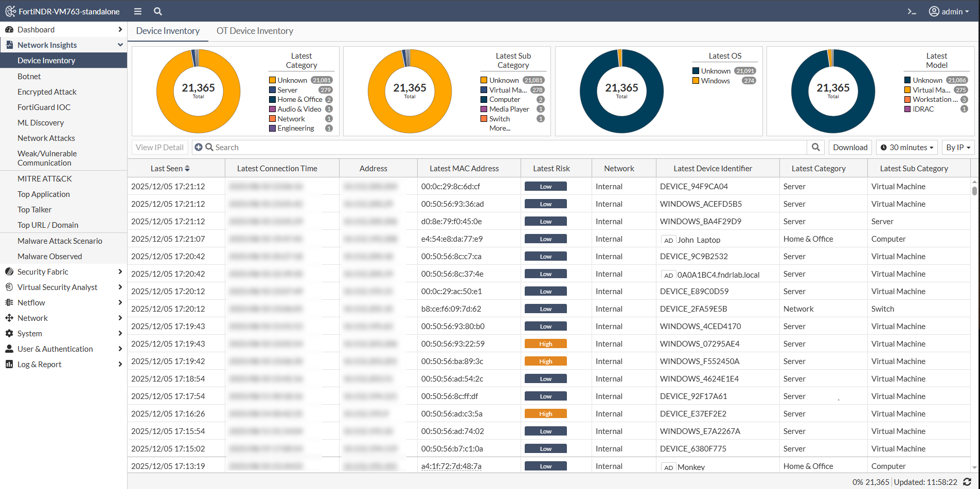
Task: Open Botnet in the sidebar menu
Action: click(x=29, y=76)
